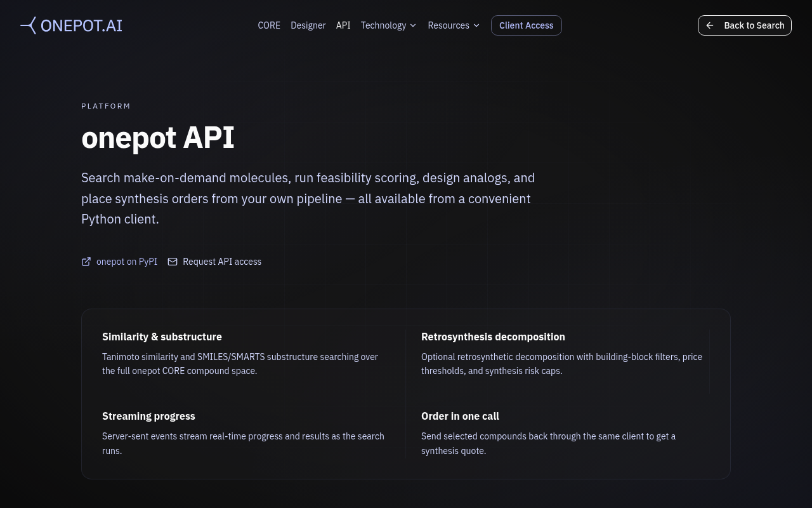Image resolution: width=812 pixels, height=508 pixels.
Task: Click the Send selected compounds description
Action: pos(548,443)
